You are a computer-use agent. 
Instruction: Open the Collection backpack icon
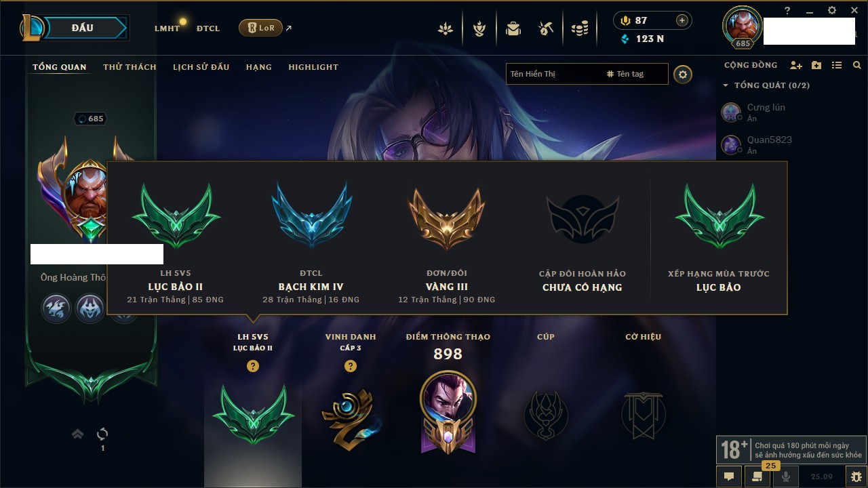point(513,28)
